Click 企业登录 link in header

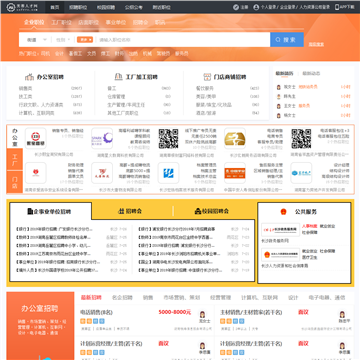[288, 7]
